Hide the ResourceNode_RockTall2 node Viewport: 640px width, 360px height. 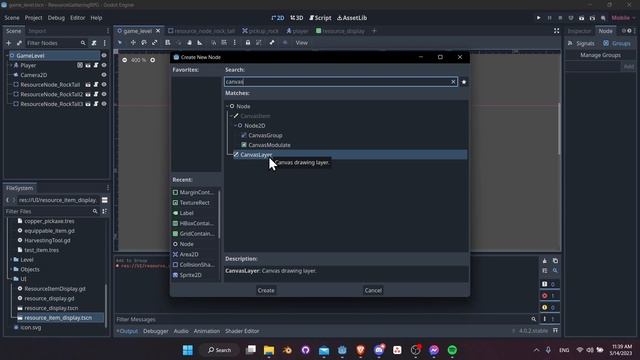point(104,94)
